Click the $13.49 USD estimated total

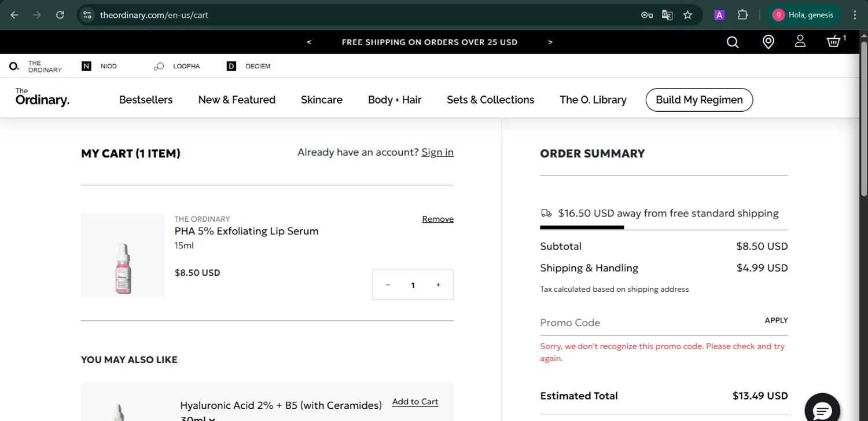coord(760,396)
